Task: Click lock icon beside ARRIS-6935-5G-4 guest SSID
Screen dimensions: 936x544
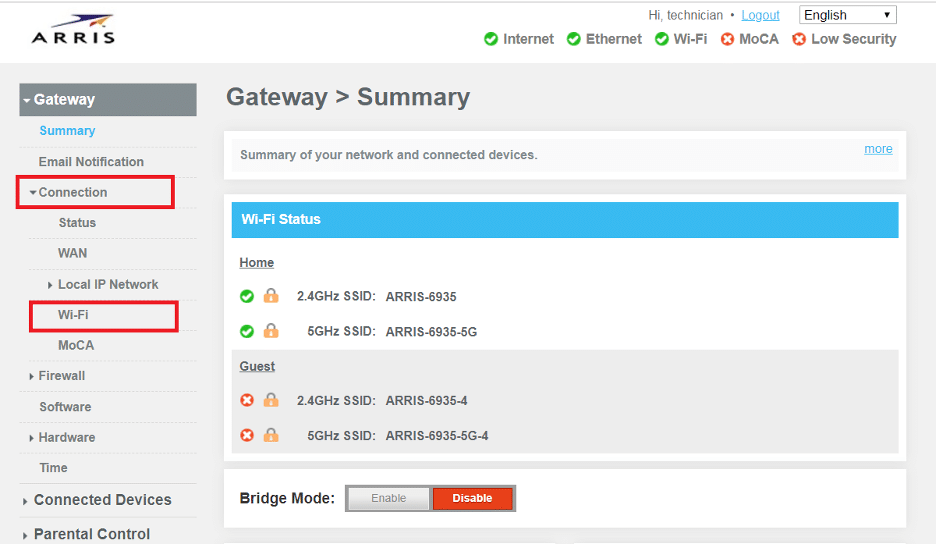Action: click(271, 435)
